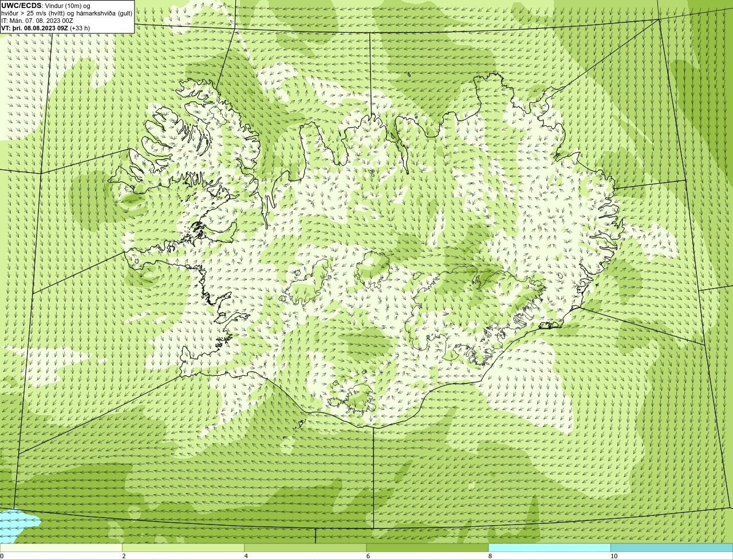This screenshot has width=733, height=560.
Task: Click the 2–4 light green color bar segment
Action: [183, 548]
